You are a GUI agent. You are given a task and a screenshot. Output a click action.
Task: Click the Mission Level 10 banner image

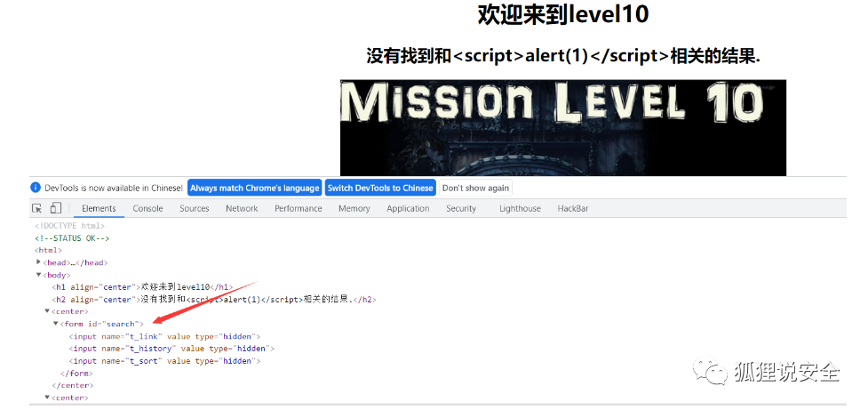563,128
